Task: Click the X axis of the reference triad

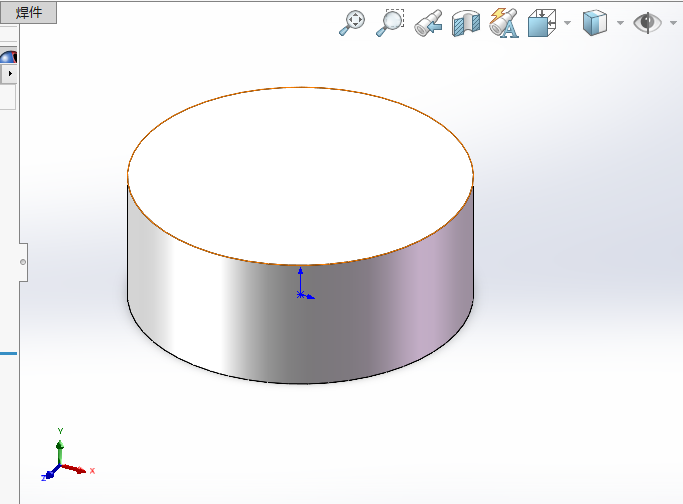Action: click(x=78, y=469)
